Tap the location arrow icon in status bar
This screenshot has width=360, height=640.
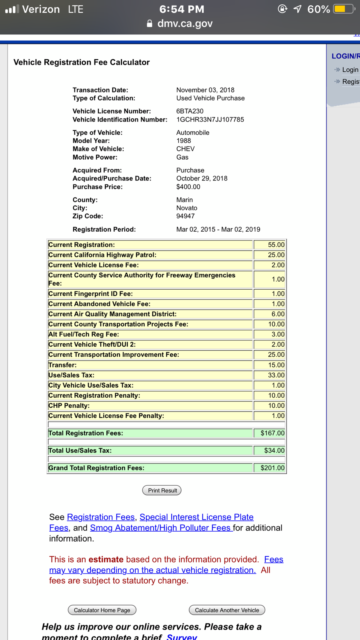[x=298, y=9]
